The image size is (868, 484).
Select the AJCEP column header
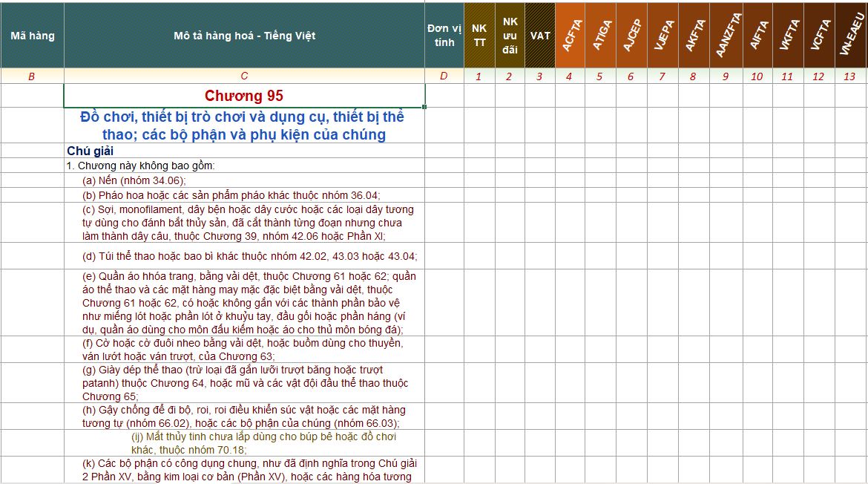tap(631, 35)
